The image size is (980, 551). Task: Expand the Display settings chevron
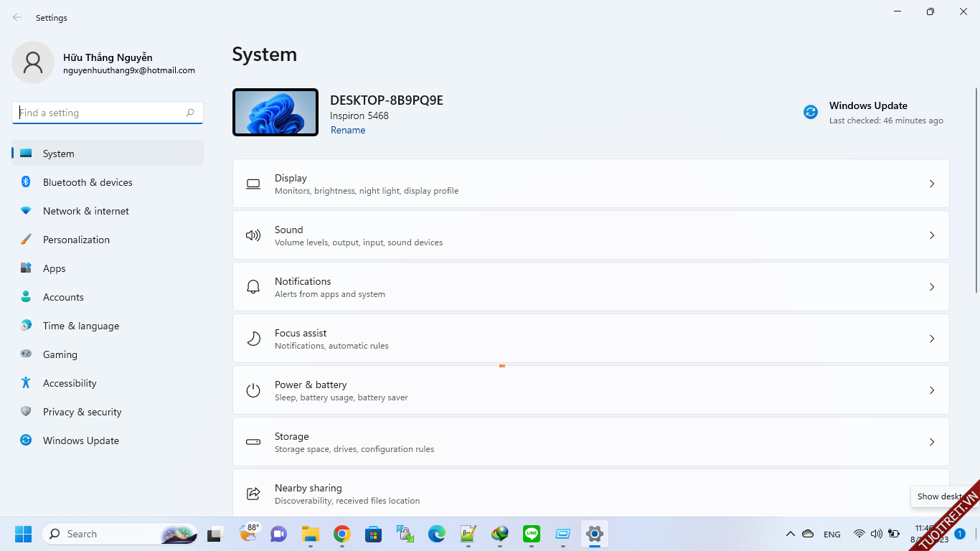pyautogui.click(x=932, y=184)
